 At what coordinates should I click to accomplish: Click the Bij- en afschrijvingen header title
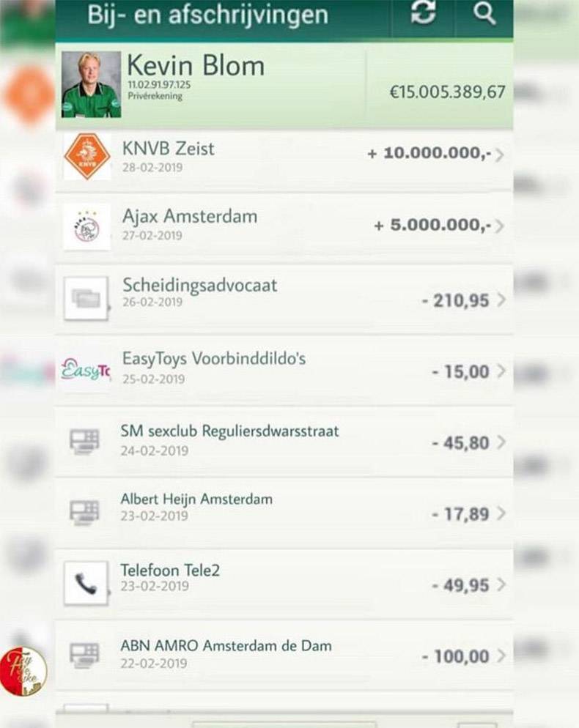click(x=207, y=15)
